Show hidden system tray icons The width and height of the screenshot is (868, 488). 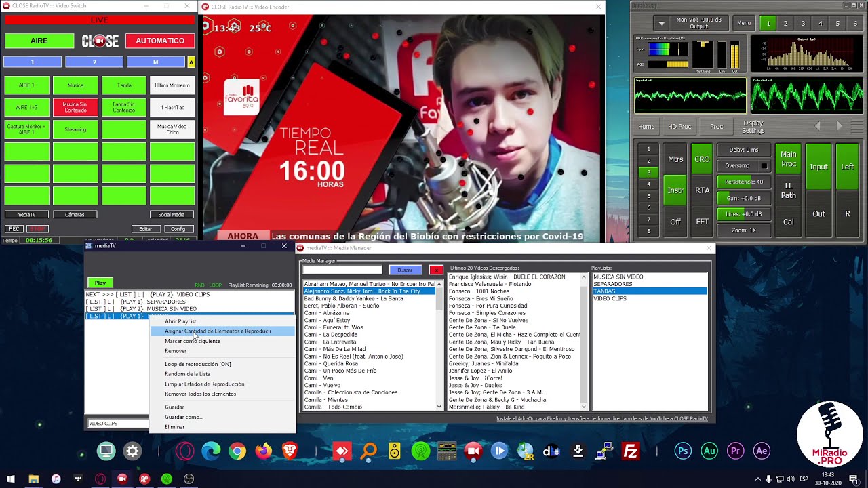point(758,479)
